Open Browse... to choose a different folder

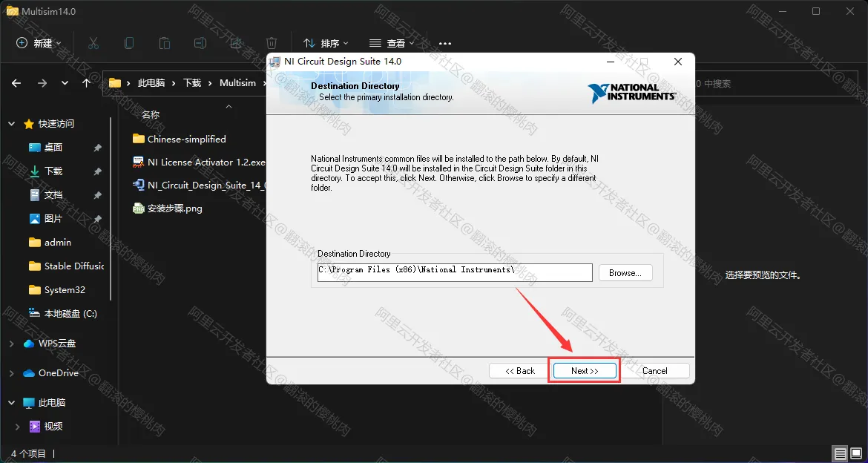click(x=625, y=272)
